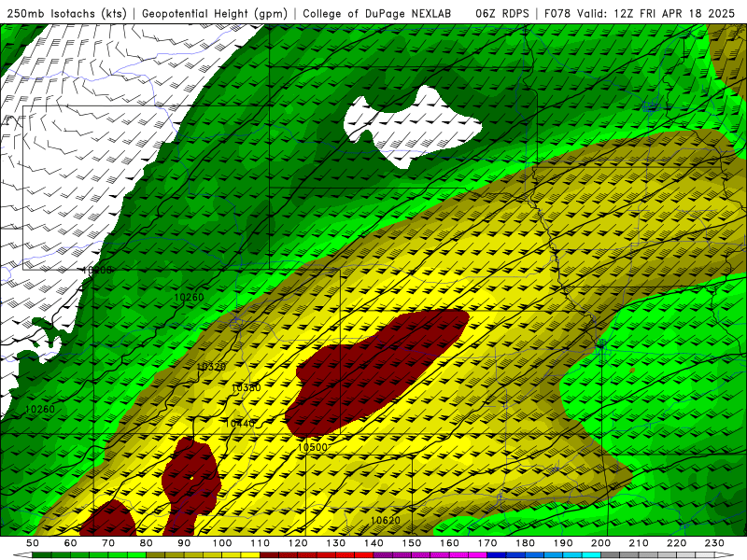This screenshot has width=747, height=560.
Task: Click the 70 value on the color scale
Action: pyautogui.click(x=108, y=543)
